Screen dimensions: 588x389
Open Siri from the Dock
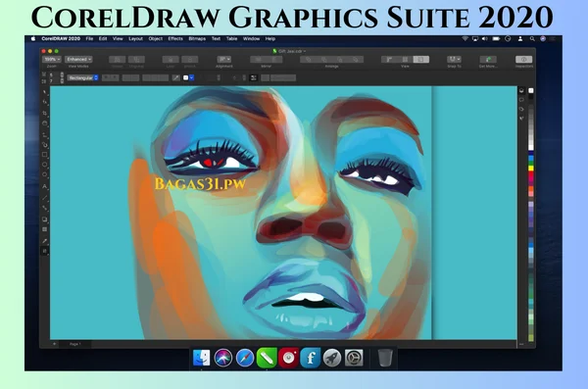(223, 358)
